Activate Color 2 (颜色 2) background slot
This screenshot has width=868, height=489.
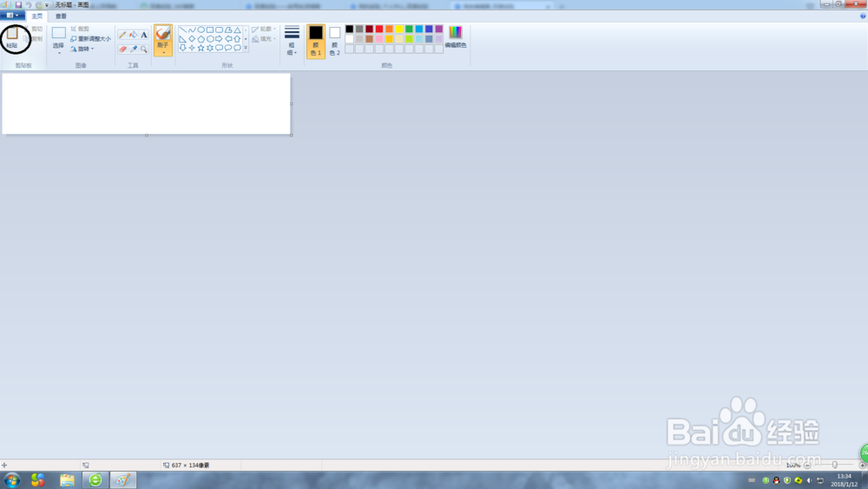334,41
